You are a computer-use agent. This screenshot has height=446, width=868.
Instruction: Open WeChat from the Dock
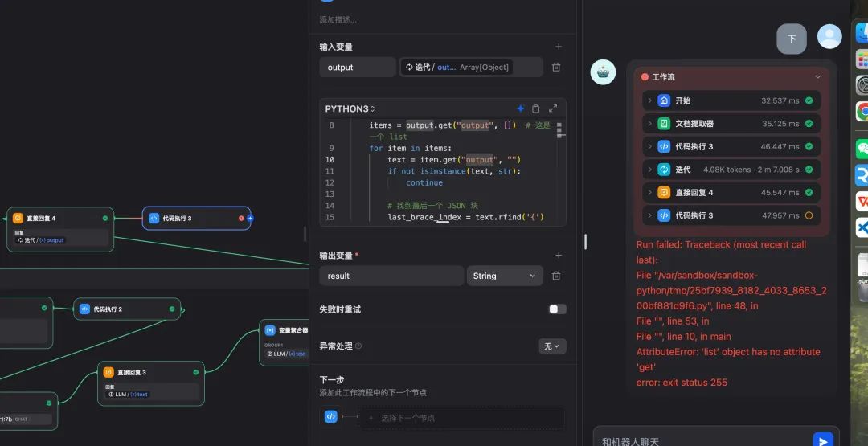click(862, 149)
